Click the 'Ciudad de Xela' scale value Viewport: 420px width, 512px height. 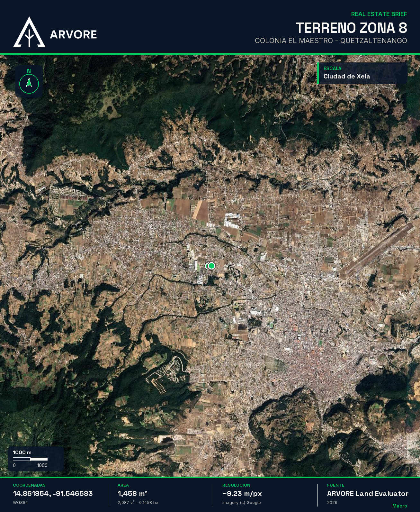347,76
